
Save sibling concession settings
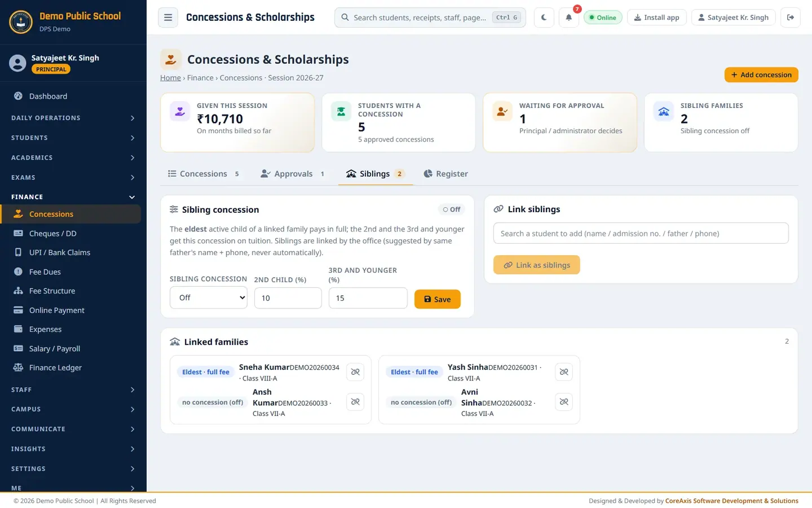click(x=438, y=299)
